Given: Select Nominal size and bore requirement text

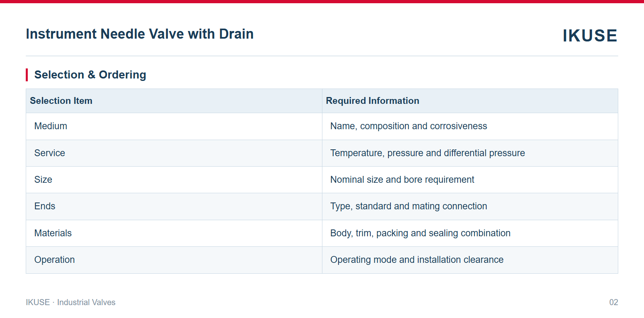Looking at the screenshot, I should pos(402,180).
